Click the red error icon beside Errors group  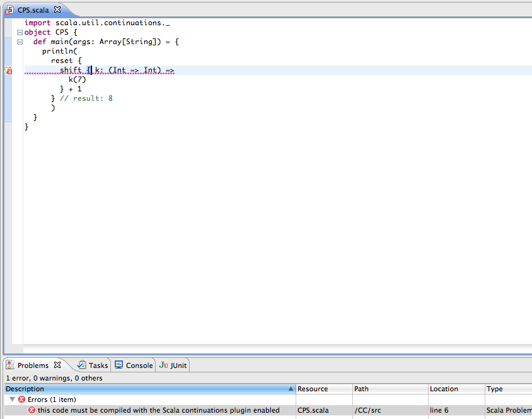21,399
